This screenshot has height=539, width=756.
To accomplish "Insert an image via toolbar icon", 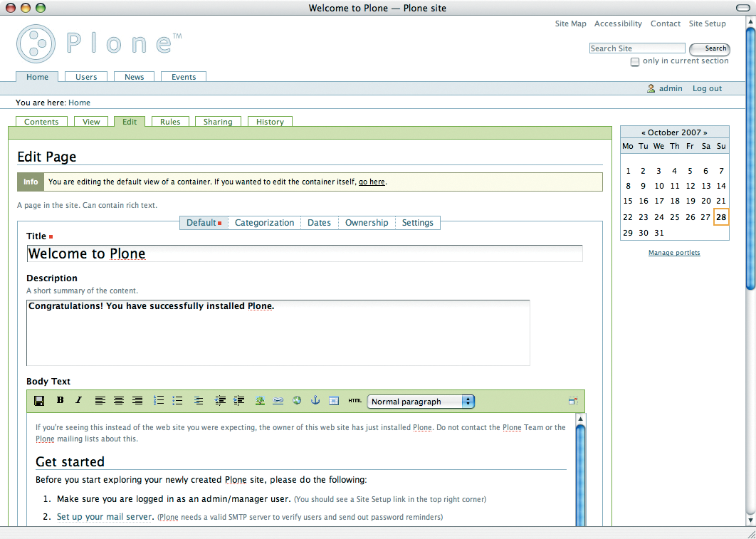I will (260, 400).
